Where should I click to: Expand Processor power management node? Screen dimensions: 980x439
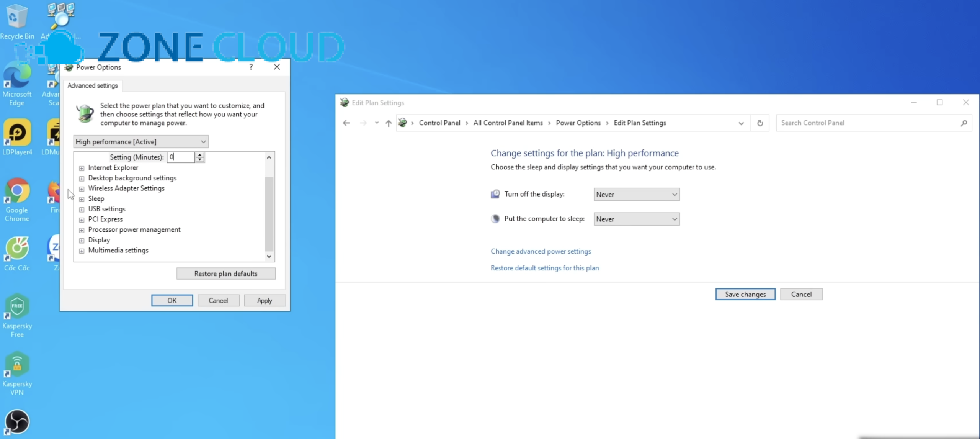[82, 230]
